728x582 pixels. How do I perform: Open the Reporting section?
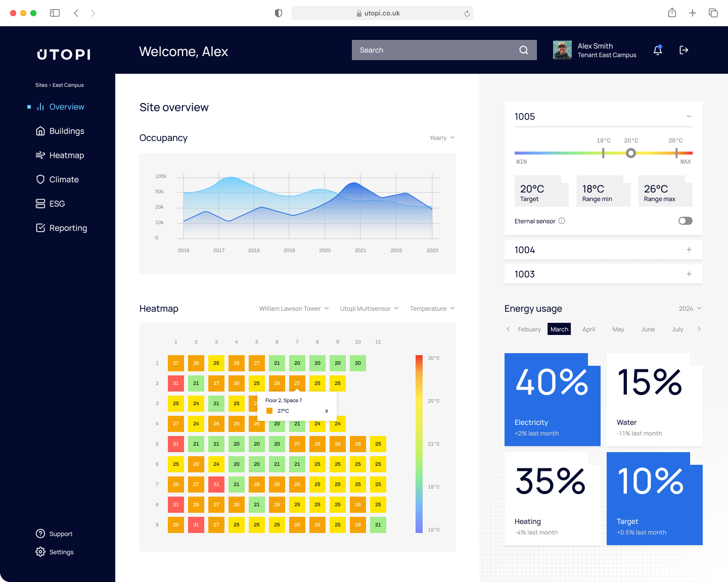68,228
